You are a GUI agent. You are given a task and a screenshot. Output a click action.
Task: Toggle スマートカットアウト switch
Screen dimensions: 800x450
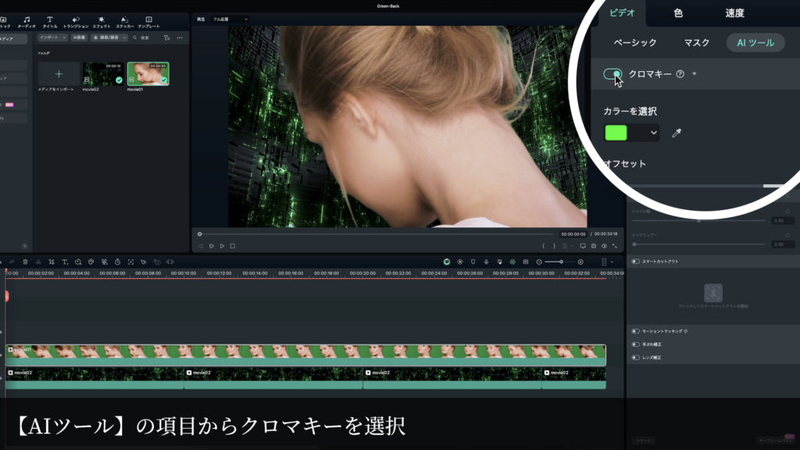(x=636, y=262)
